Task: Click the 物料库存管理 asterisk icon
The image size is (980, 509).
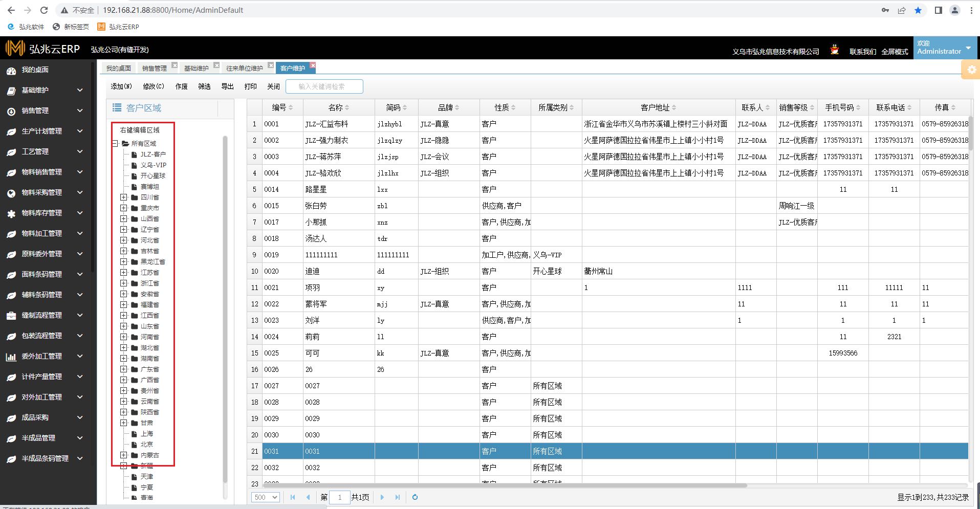Action: coord(11,213)
